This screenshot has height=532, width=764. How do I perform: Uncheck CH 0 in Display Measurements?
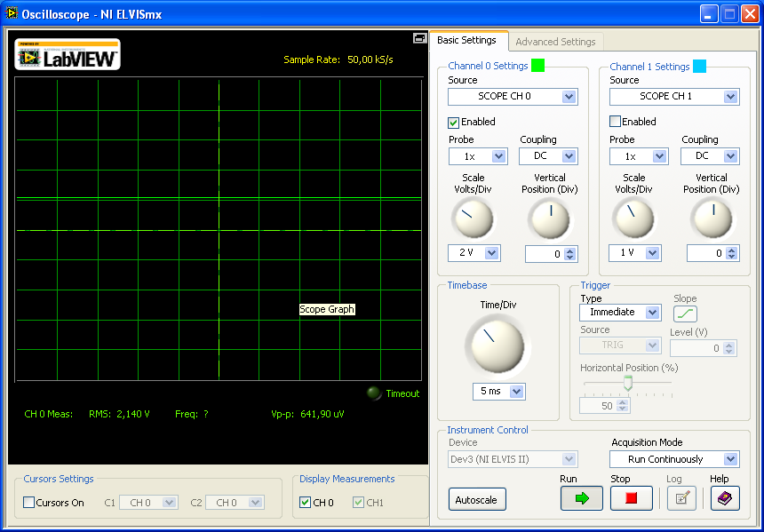[306, 503]
